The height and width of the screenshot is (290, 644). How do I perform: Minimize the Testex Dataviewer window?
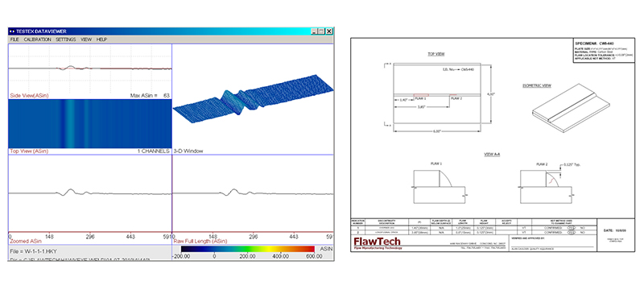tap(314, 31)
